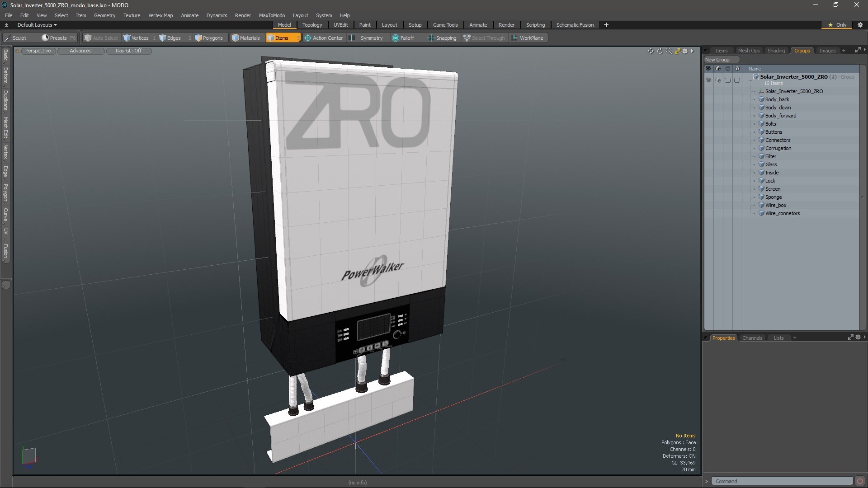The image size is (868, 488).
Task: Click into the Command input field
Action: point(782,481)
